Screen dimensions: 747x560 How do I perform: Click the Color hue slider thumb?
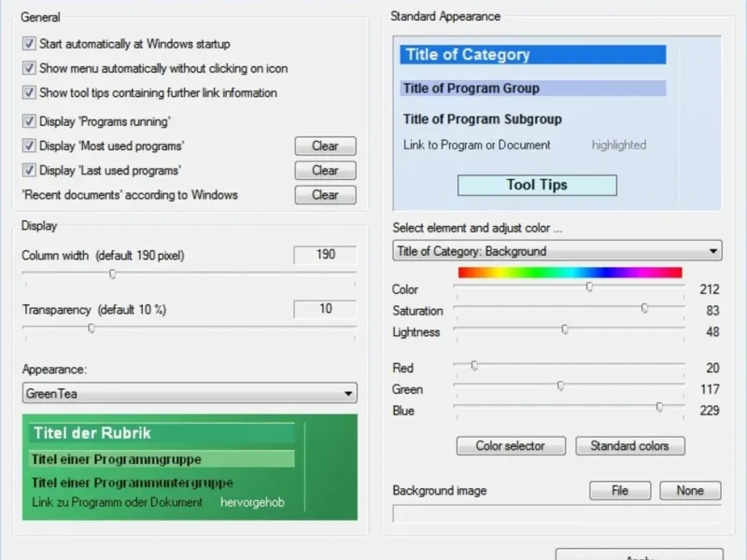[x=589, y=287]
